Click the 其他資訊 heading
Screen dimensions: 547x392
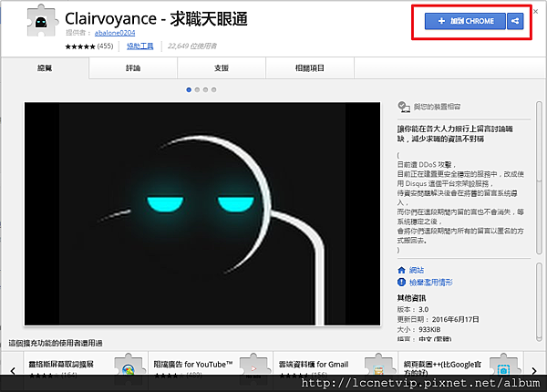(x=411, y=298)
